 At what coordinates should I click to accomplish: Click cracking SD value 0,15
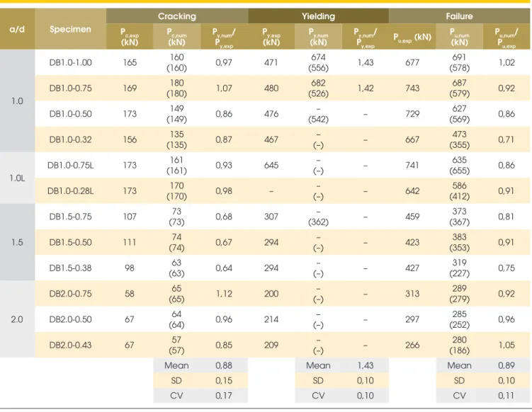point(224,380)
